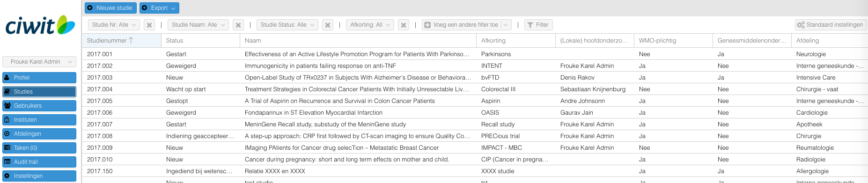Go to Gebruikers in the sidebar

click(x=39, y=106)
